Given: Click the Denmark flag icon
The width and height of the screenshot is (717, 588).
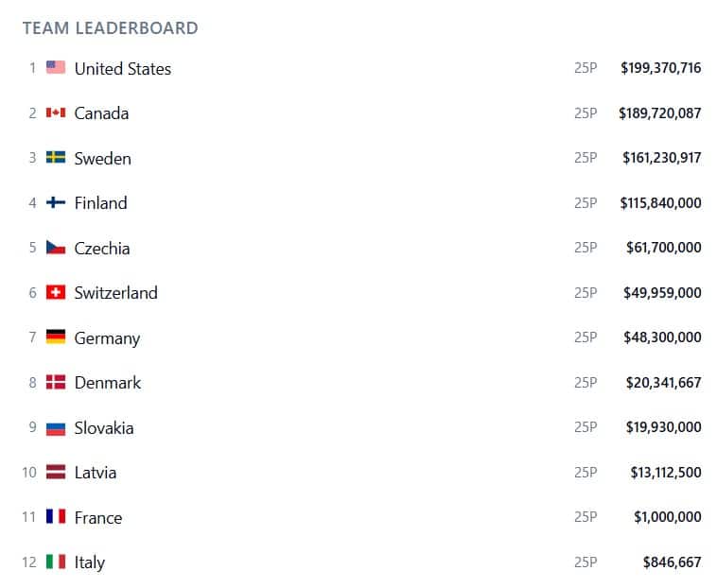Looking at the screenshot, I should click(56, 383).
